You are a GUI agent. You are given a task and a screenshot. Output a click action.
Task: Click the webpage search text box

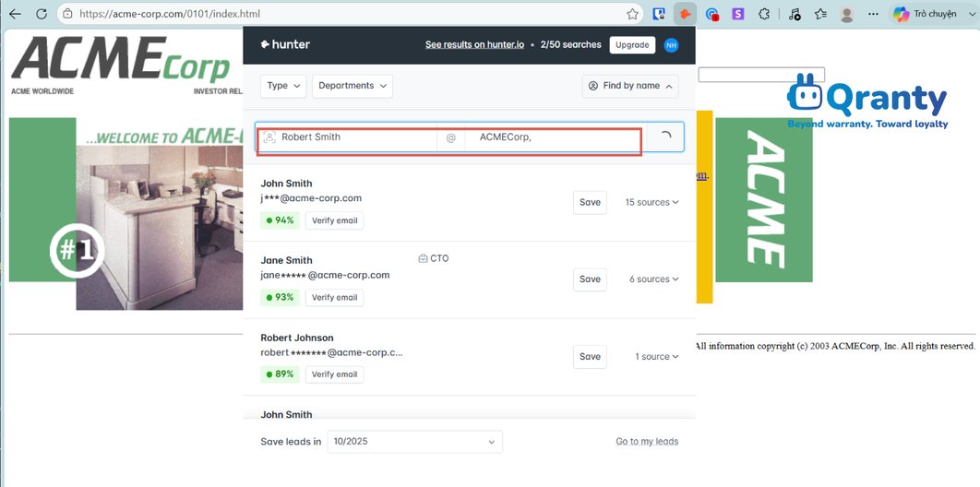click(x=761, y=75)
